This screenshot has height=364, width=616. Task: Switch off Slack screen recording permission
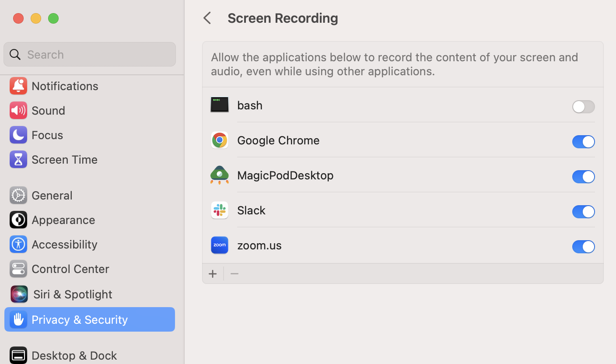coord(583,212)
